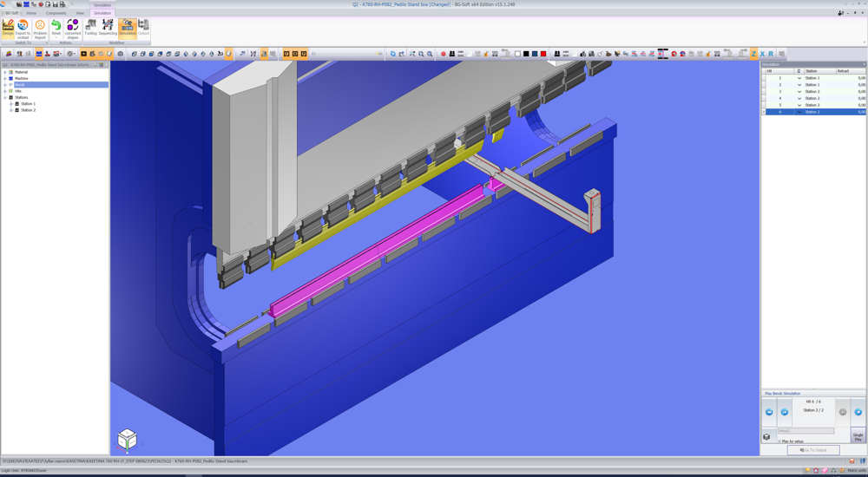Go to the Tooling workflow step

point(90,28)
